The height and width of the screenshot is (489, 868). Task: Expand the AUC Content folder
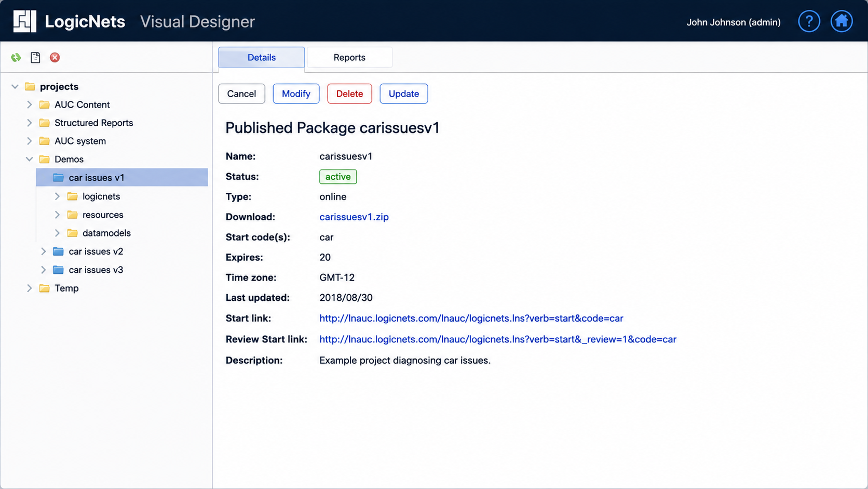coord(30,104)
